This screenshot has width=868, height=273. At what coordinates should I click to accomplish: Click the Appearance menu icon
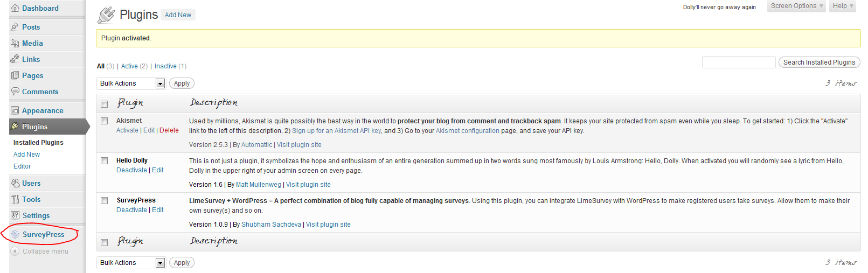coord(15,110)
